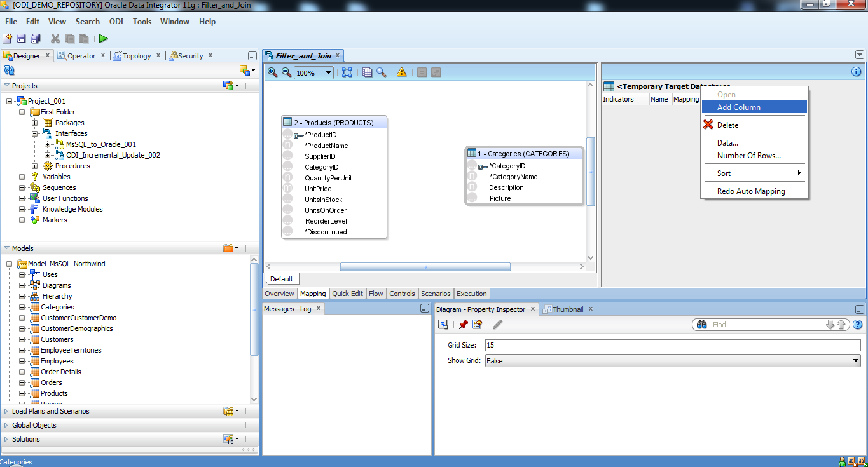The height and width of the screenshot is (467, 868).
Task: Select the Zoom Out magnifier tool
Action: [286, 72]
